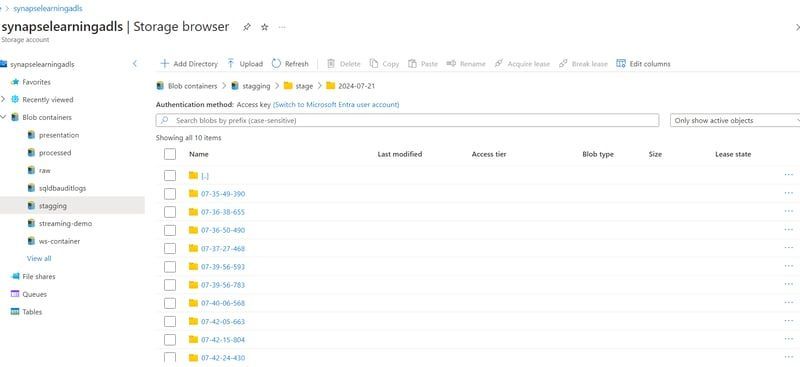
Task: Tick checkbox for folder 07-36-38-655
Action: (x=170, y=212)
